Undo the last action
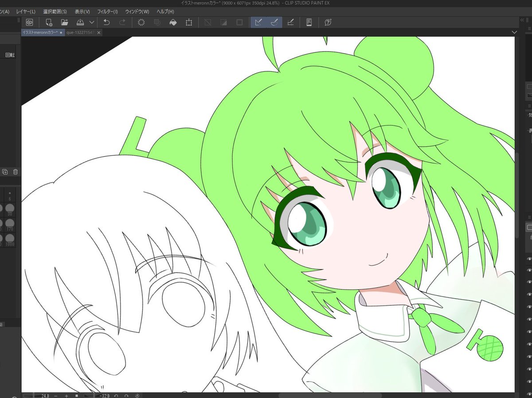 point(106,22)
